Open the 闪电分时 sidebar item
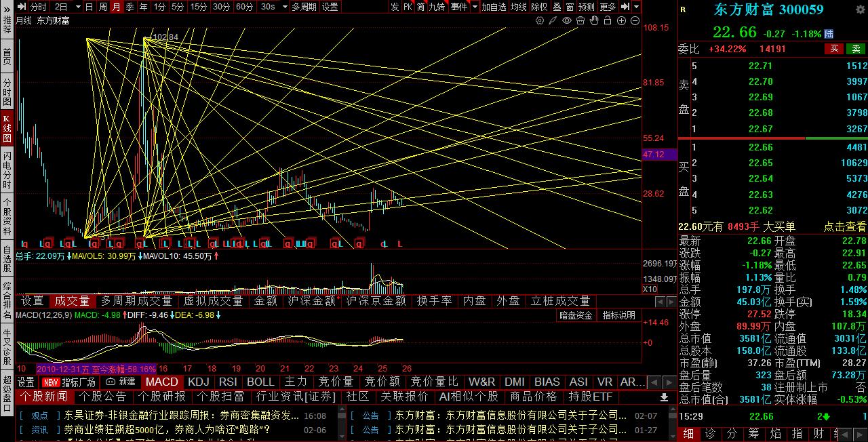 coord(7,169)
